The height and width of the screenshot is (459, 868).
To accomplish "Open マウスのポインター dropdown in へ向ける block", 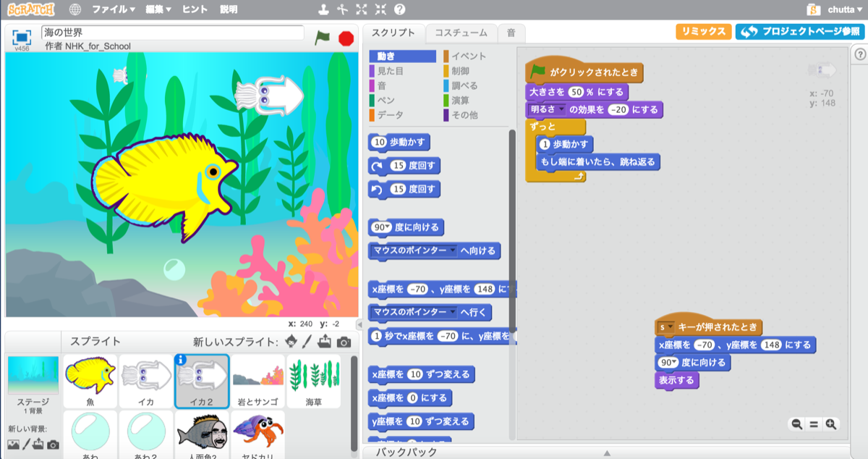I will [x=453, y=250].
